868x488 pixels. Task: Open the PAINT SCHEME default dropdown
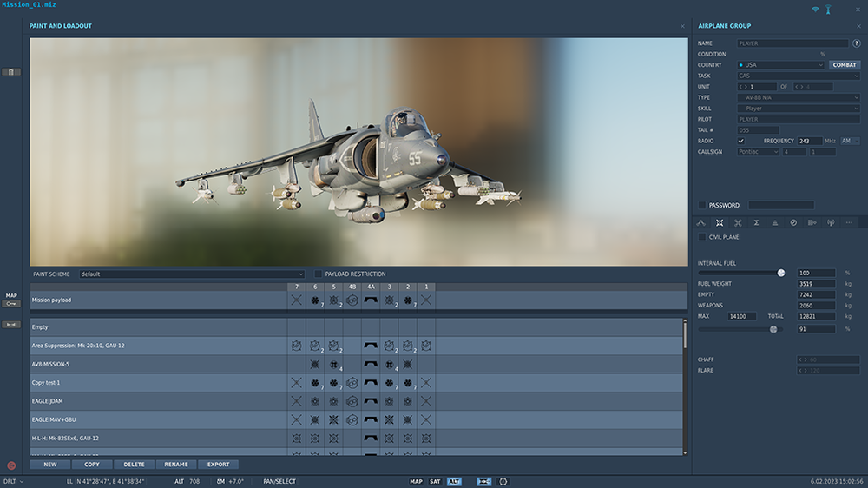point(192,274)
